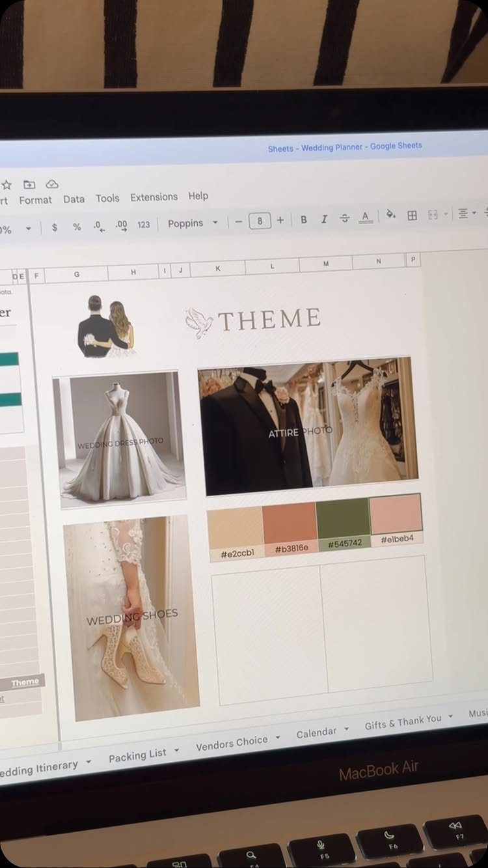This screenshot has height=868, width=488.
Task: Click the #e2ccb1 hex code label
Action: [x=237, y=553]
